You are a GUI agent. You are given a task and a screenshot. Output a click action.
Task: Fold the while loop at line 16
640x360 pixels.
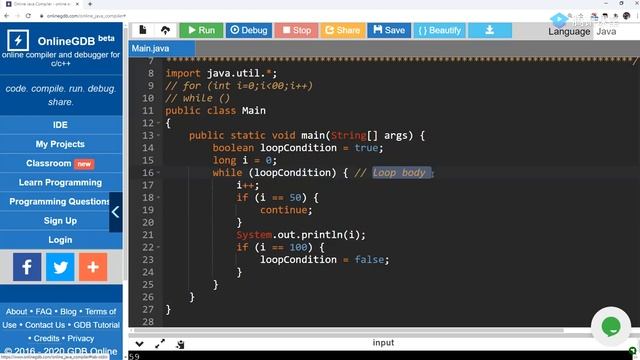click(x=158, y=173)
